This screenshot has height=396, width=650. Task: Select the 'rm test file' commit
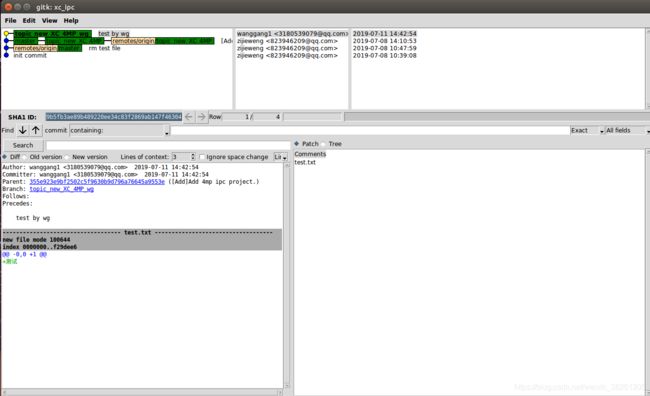click(104, 48)
